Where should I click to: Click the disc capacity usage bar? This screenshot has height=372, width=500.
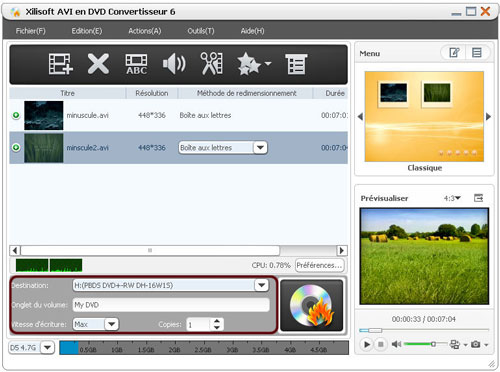point(204,347)
